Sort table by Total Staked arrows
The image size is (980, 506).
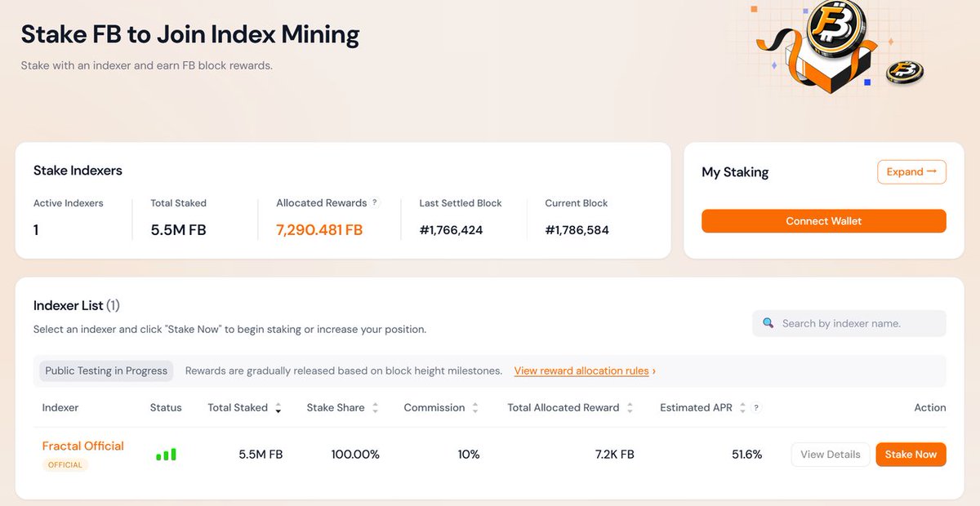tap(278, 407)
